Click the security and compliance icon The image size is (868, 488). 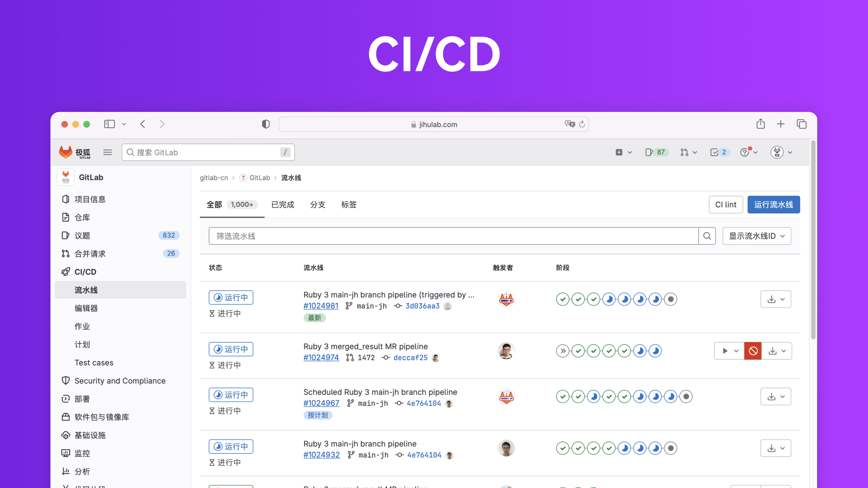coord(66,381)
